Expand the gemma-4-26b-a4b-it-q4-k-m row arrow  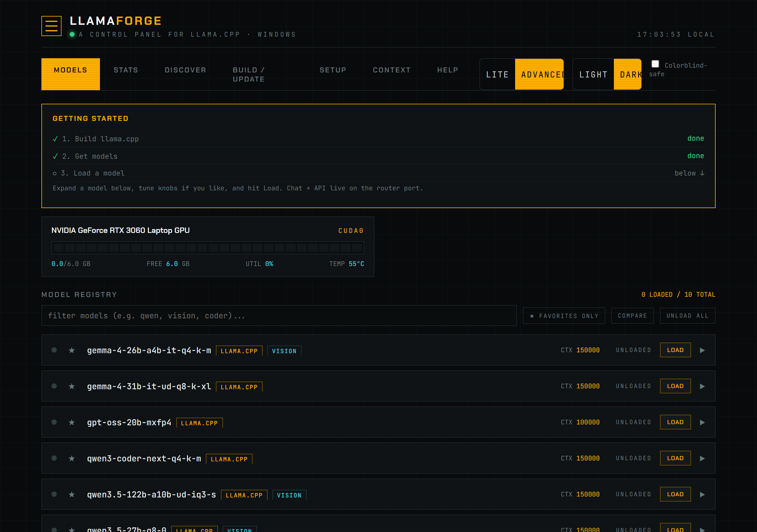point(702,350)
